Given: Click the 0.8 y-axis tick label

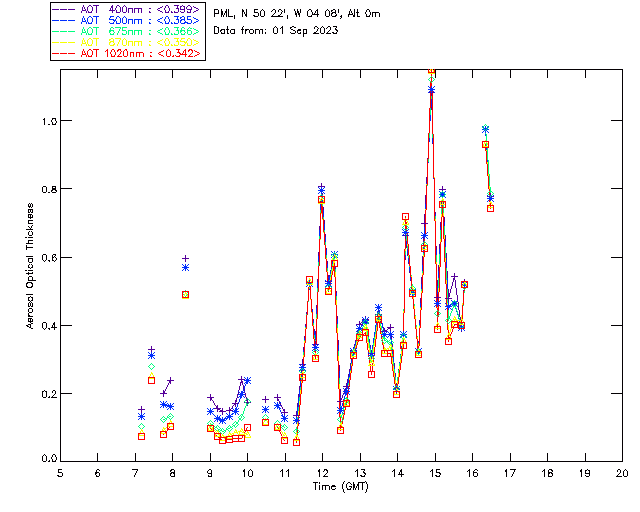Looking at the screenshot, I should pos(49,189).
